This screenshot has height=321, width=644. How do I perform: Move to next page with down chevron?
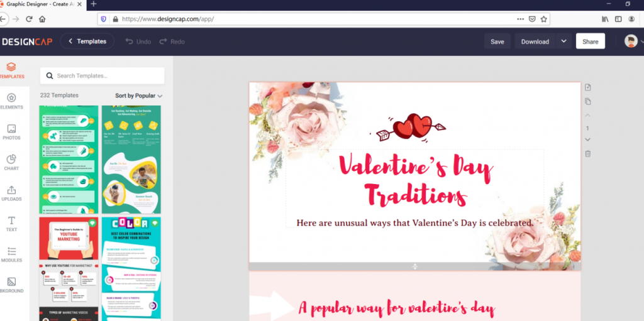tap(587, 139)
